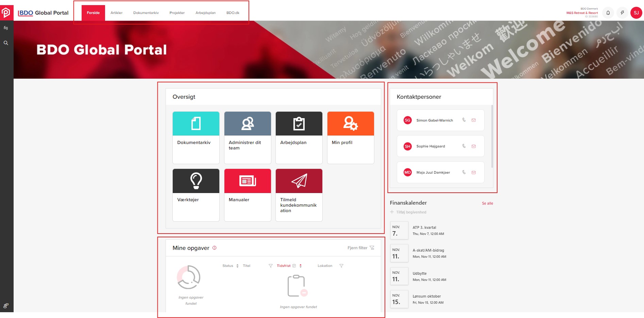Viewport: 644px width, 318px height.
Task: Open the notifications bell
Action: 608,13
